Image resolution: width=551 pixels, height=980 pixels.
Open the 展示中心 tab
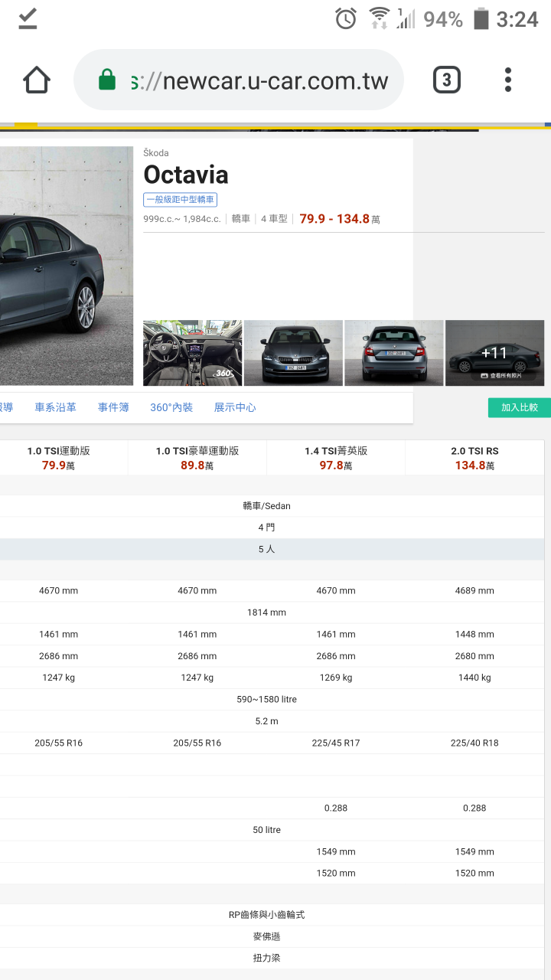(235, 407)
